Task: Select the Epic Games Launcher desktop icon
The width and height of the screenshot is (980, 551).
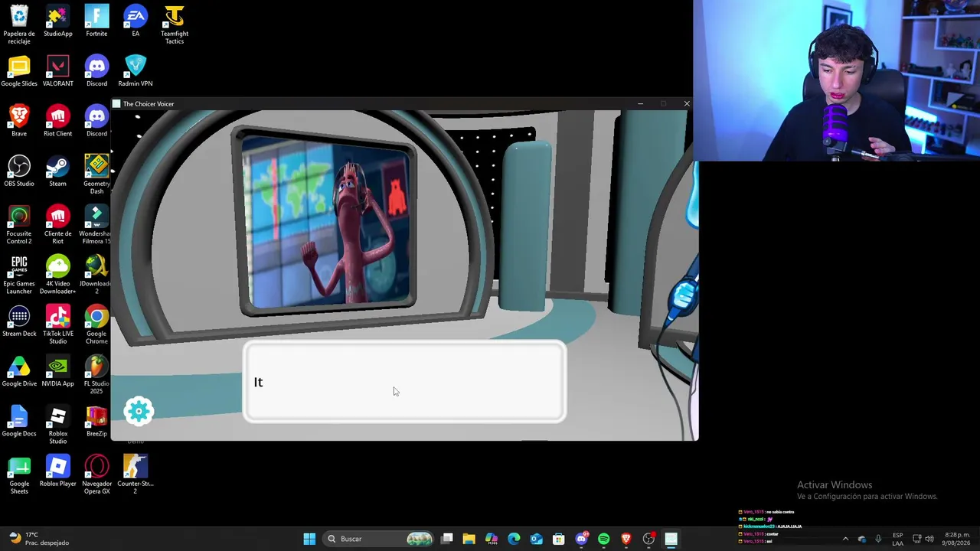Action: coord(19,275)
